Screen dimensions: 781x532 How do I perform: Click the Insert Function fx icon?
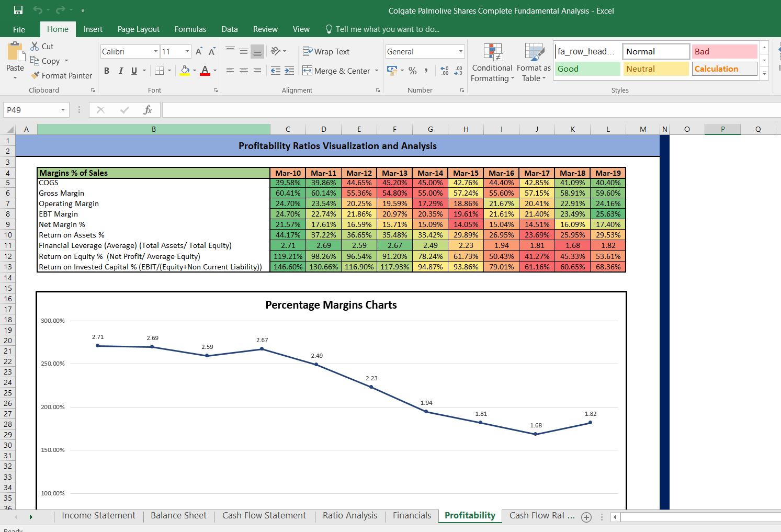coord(148,110)
